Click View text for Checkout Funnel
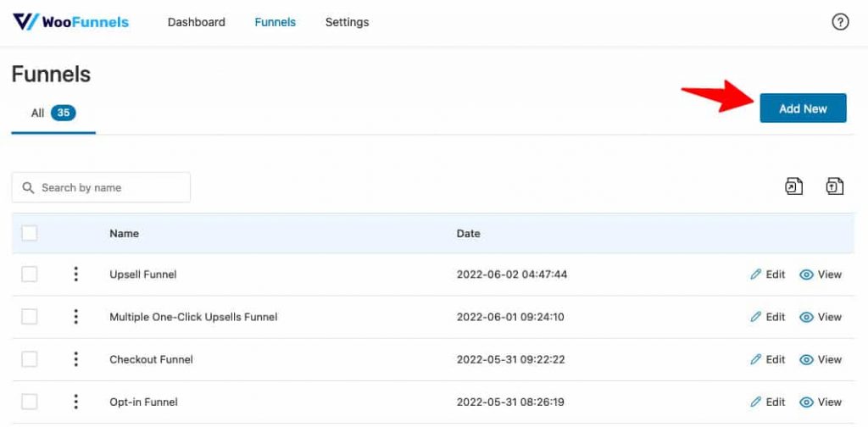Viewport: 868px width, 427px height. click(830, 359)
